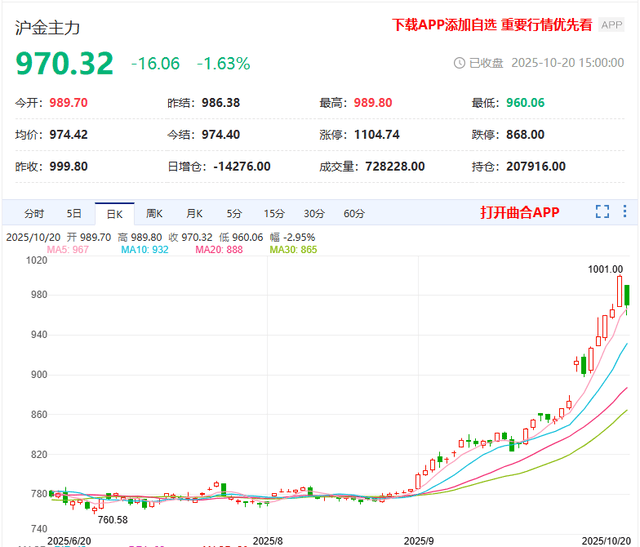Open the 月K monthly chart
640x547 pixels.
click(x=193, y=213)
